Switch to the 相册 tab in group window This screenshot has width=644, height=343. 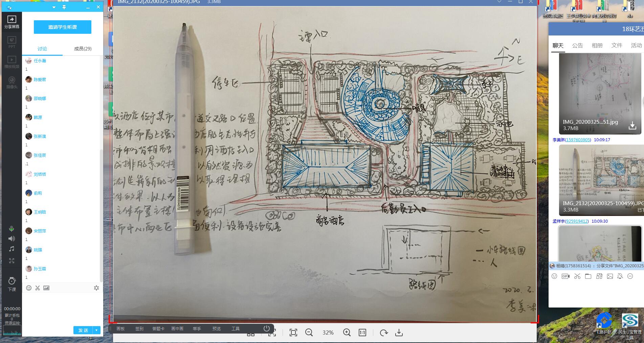pyautogui.click(x=597, y=45)
